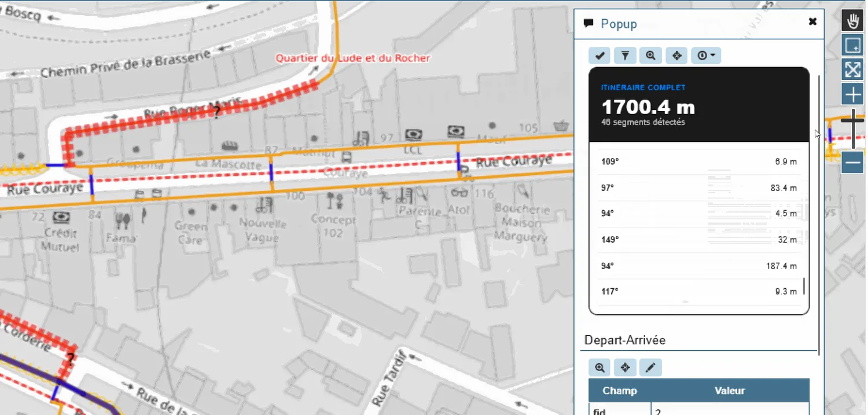Click the LCL bank icon on map
Image resolution: width=868 pixels, height=415 pixels.
click(x=413, y=134)
